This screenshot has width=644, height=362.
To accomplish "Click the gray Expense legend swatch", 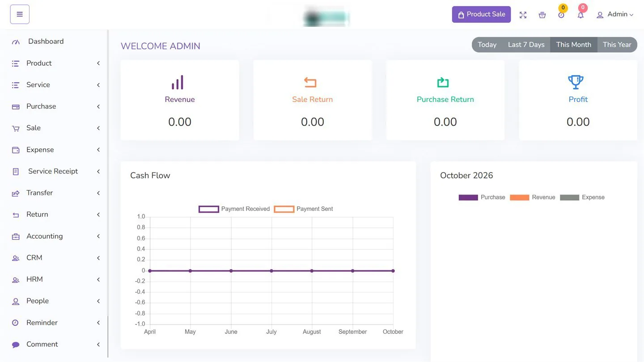I will [x=569, y=197].
